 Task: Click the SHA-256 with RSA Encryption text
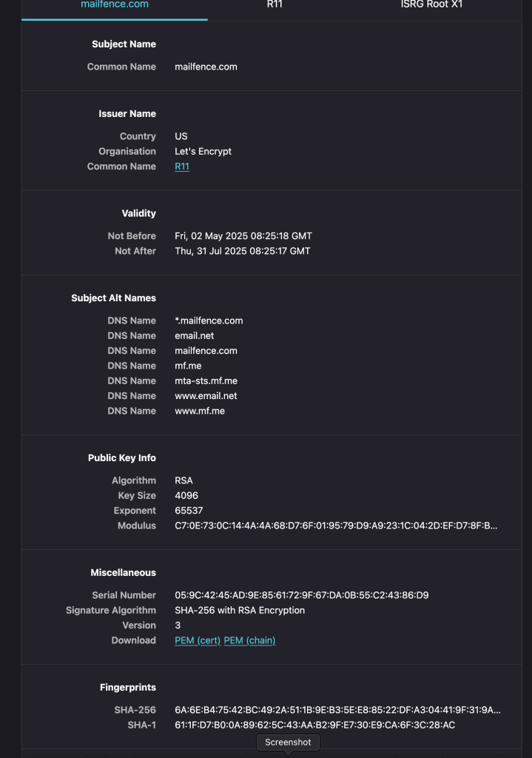pyautogui.click(x=240, y=610)
